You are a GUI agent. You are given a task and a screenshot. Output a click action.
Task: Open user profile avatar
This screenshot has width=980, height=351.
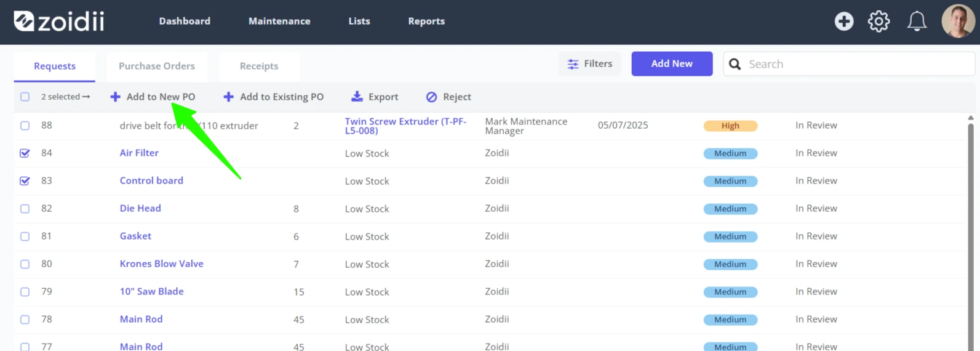coord(958,21)
